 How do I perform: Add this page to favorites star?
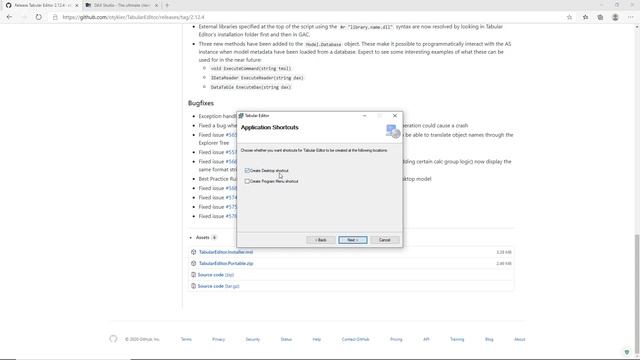click(x=569, y=17)
